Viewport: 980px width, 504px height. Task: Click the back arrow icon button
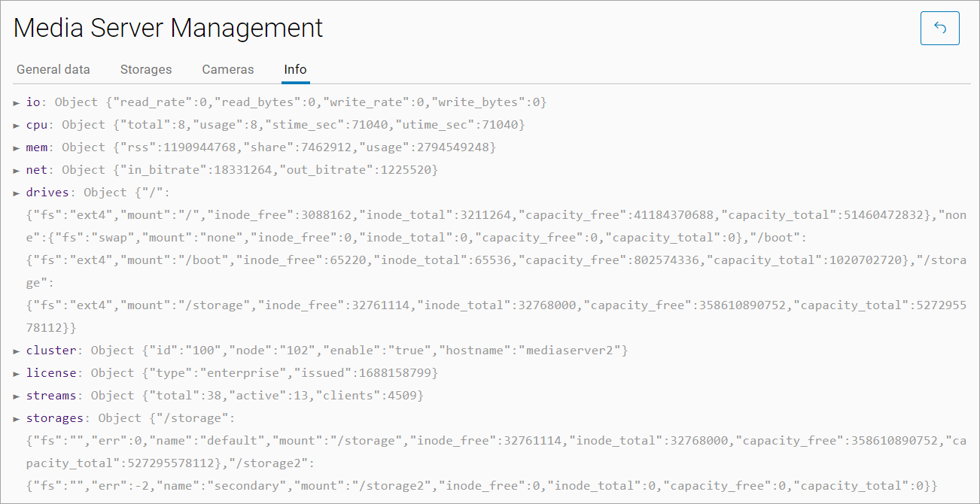coord(939,29)
